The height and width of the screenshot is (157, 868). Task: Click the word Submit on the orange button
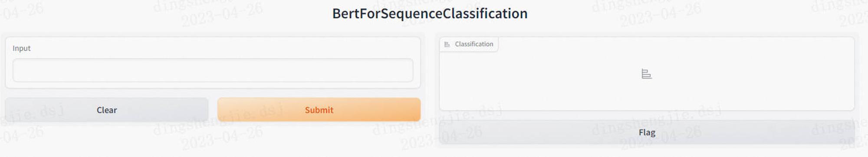[319, 110]
